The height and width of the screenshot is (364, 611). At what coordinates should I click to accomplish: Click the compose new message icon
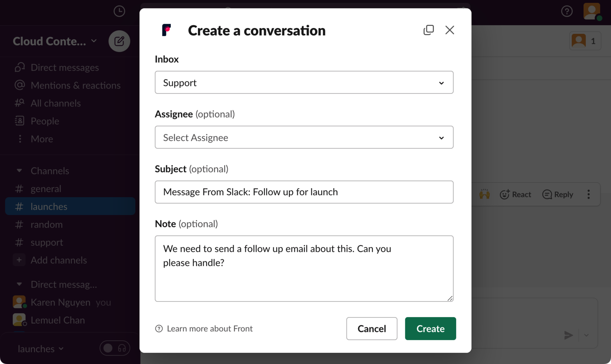click(119, 41)
